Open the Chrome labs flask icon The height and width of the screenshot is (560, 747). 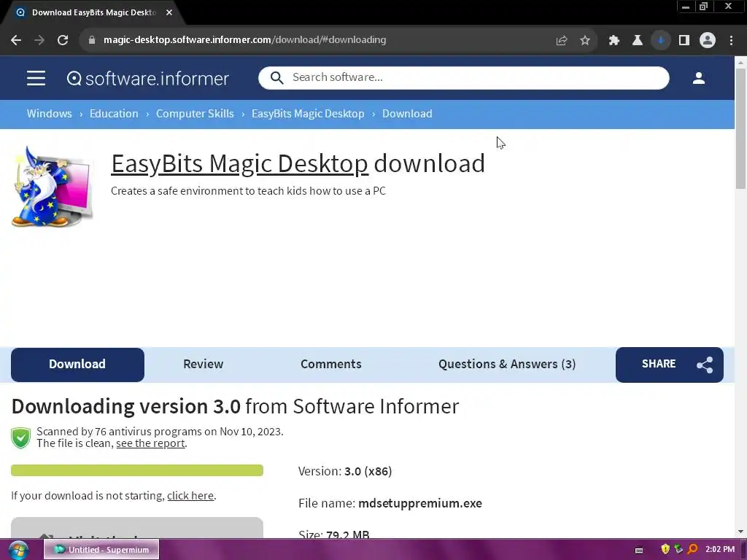pos(638,41)
